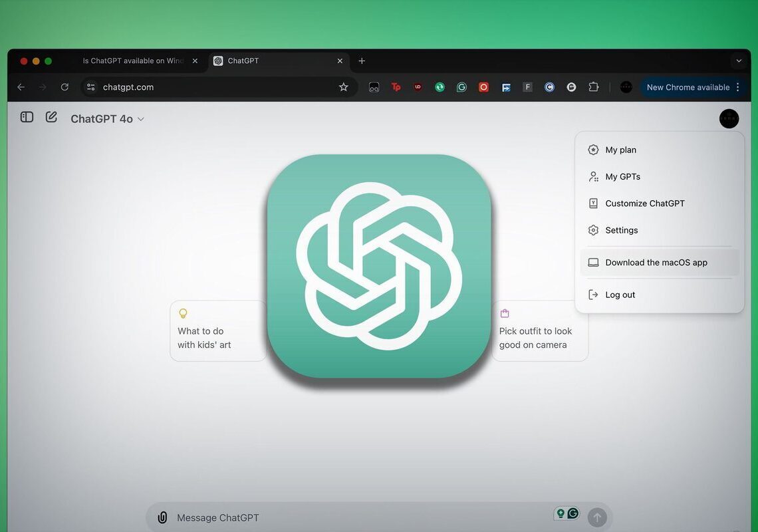Viewport: 758px width, 532px height.
Task: Click the chatgpt.com address bar
Action: pyautogui.click(x=217, y=87)
